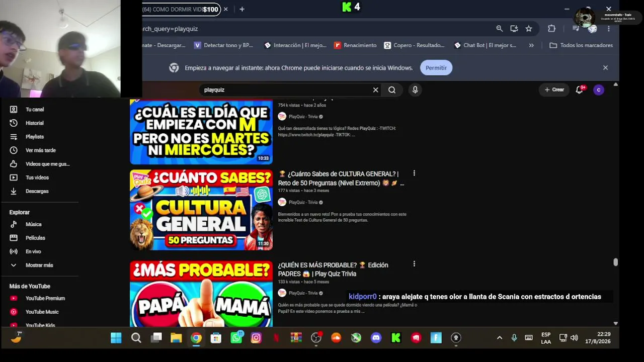Open Instagram from the taskbar
Screen dimensions: 644x362
coord(256,338)
